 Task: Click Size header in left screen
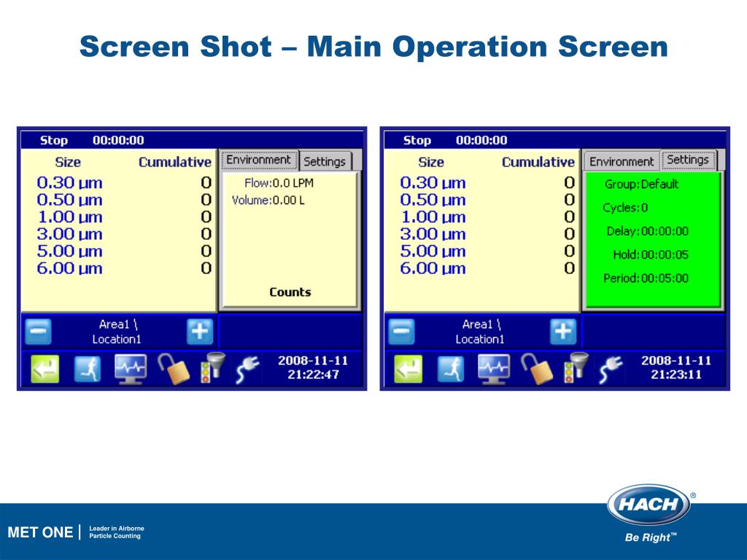pyautogui.click(x=68, y=163)
